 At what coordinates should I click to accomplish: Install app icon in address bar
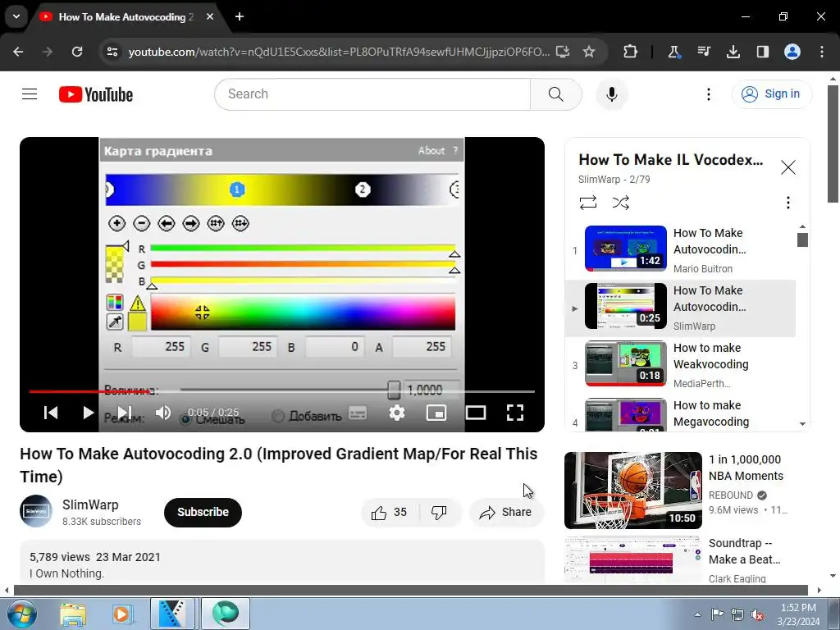(x=563, y=52)
